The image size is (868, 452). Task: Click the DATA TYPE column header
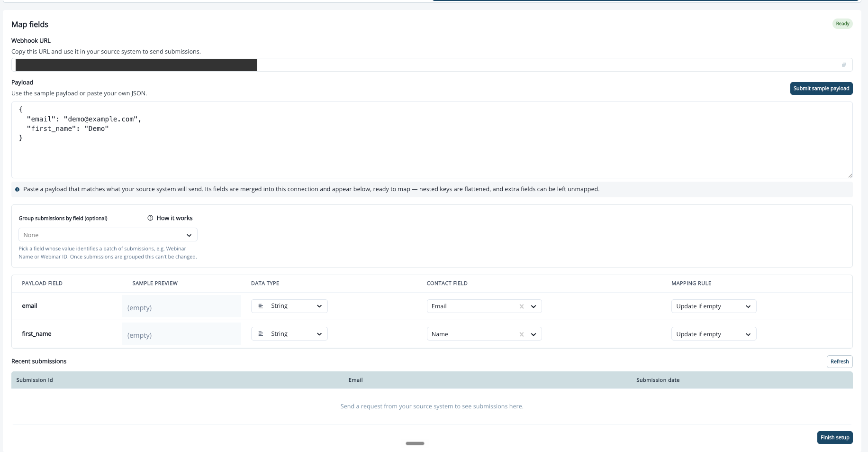[x=265, y=283]
